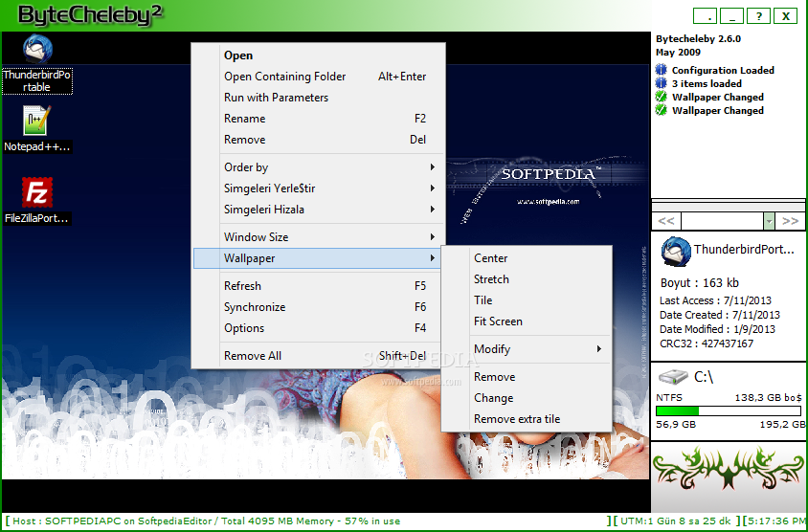Click the 3 items loaded info icon
This screenshot has width=808, height=532.
click(662, 83)
